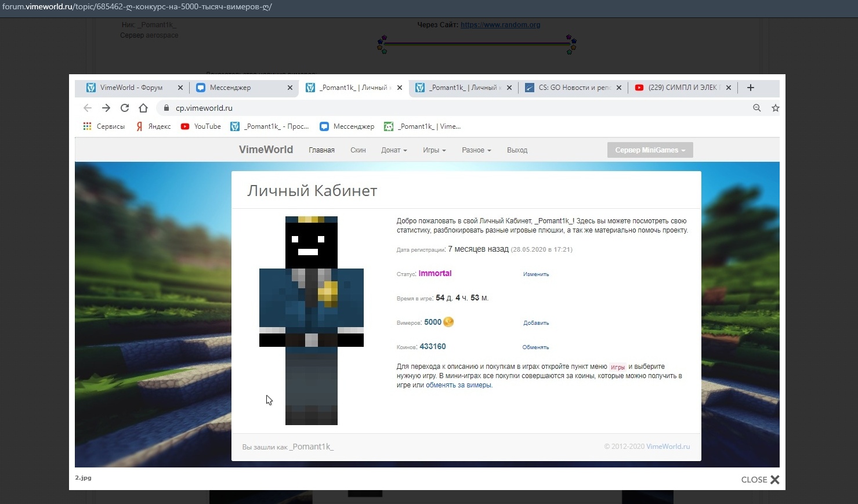The width and height of the screenshot is (858, 504).
Task: Bookmark the page with the star icon
Action: pos(775,108)
